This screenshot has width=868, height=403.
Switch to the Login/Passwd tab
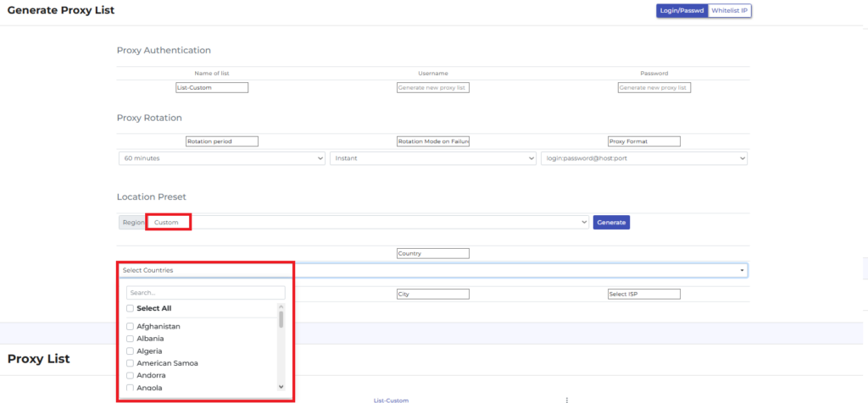tap(682, 11)
